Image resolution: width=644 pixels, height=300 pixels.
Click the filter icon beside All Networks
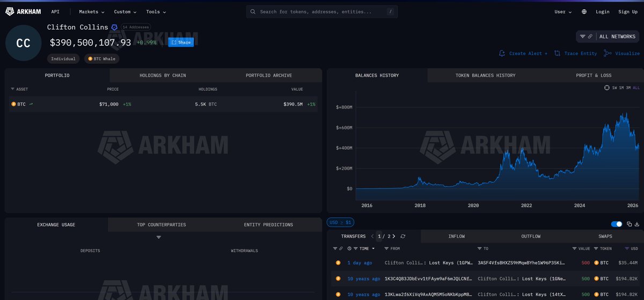coord(583,36)
